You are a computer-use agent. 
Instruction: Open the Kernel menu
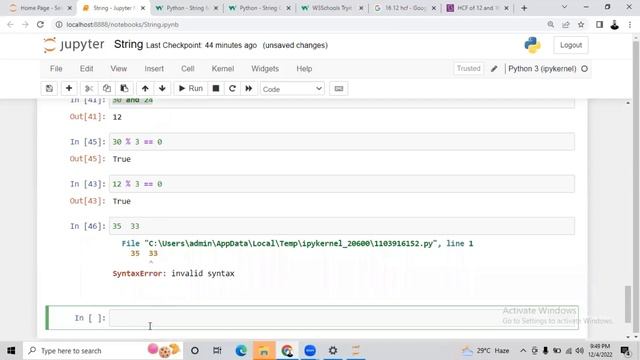(x=223, y=69)
